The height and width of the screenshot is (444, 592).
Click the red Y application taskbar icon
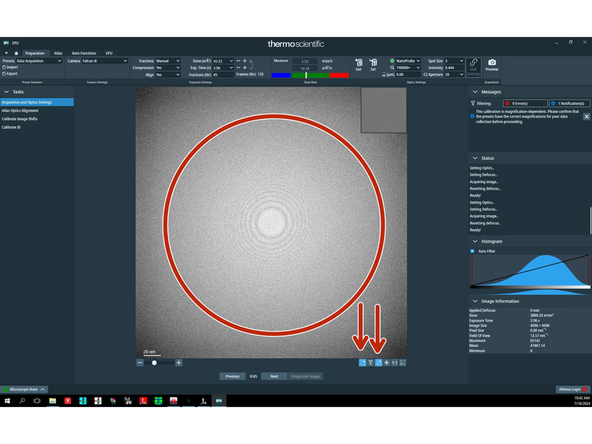coord(68,401)
